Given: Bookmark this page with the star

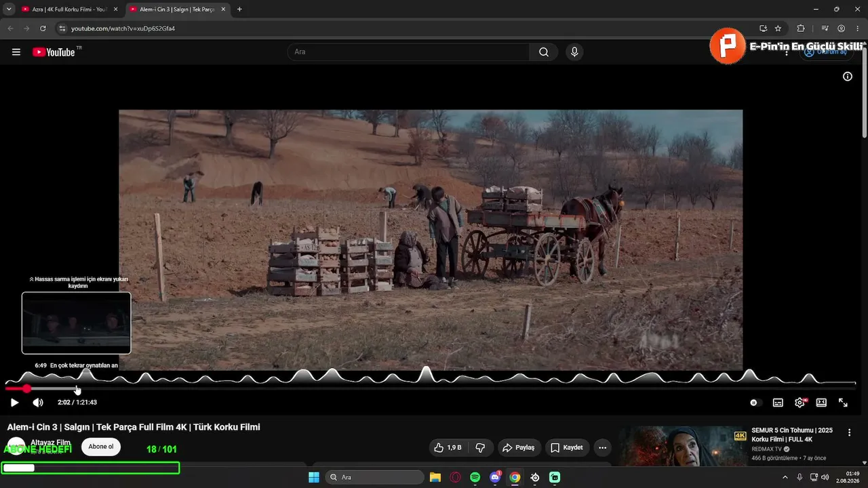Looking at the screenshot, I should pos(778,28).
